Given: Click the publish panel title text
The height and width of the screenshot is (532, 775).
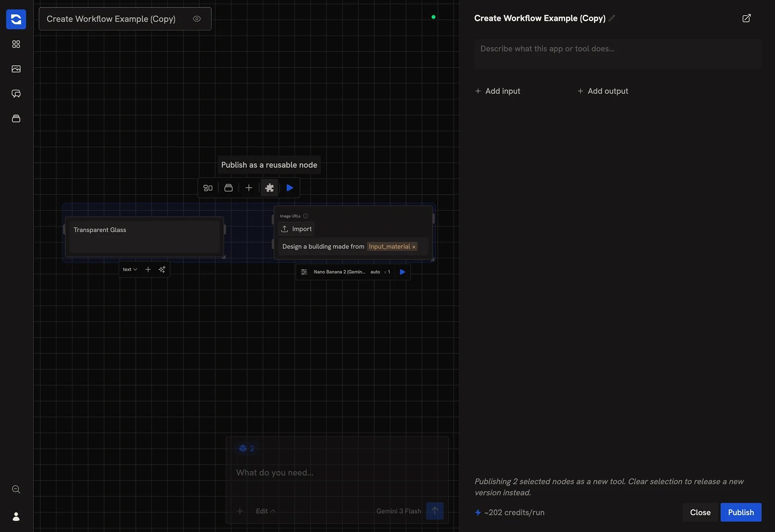Looking at the screenshot, I should 540,18.
